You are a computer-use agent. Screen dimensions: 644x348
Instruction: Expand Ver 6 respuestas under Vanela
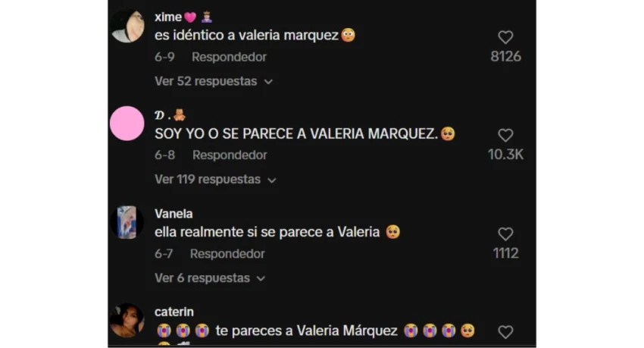pos(210,278)
